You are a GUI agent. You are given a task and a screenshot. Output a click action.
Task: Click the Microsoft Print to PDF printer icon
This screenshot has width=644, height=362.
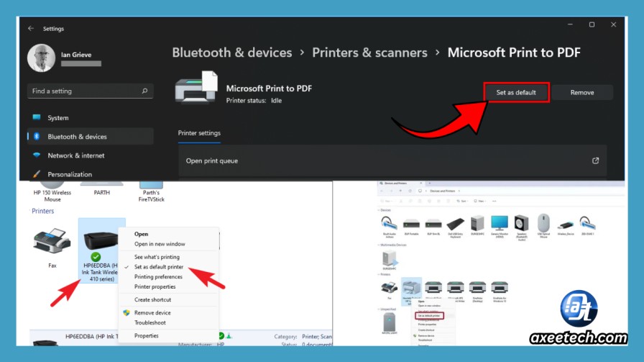196,87
